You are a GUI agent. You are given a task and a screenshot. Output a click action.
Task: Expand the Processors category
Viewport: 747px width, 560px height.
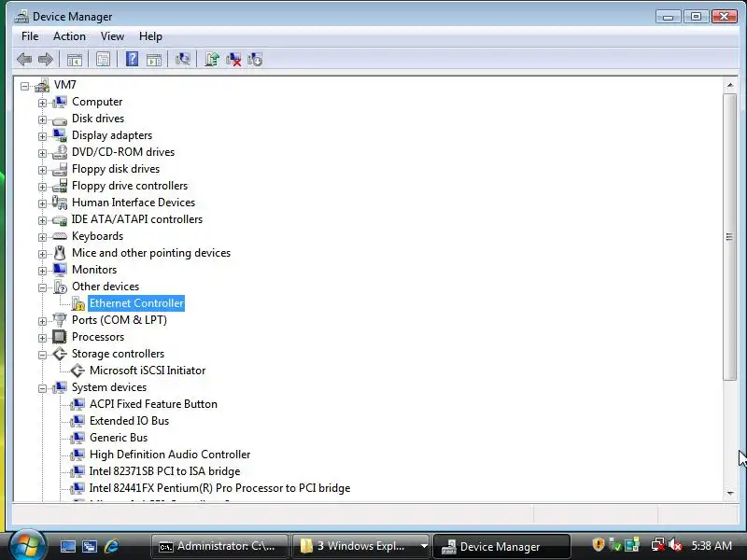(42, 338)
